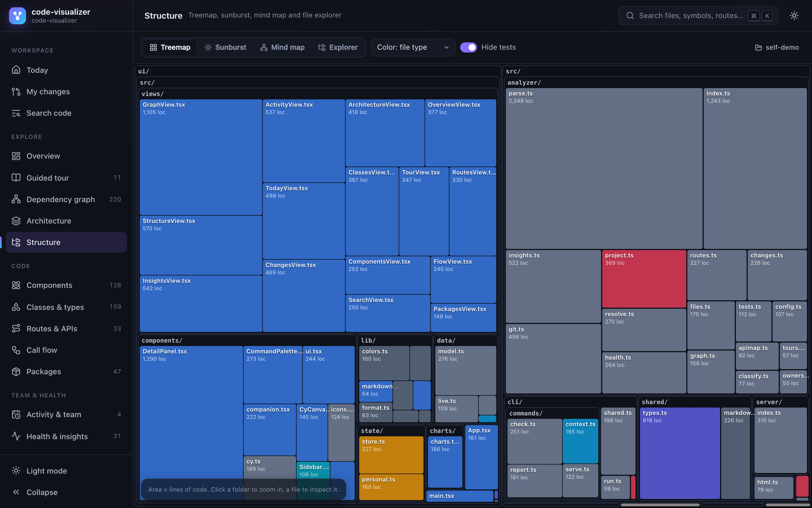Open Health & insights pulse icon

pos(16,436)
